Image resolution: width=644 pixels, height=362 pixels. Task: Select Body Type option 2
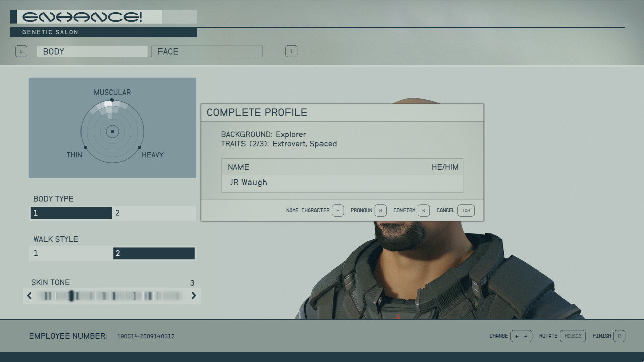pyautogui.click(x=154, y=213)
